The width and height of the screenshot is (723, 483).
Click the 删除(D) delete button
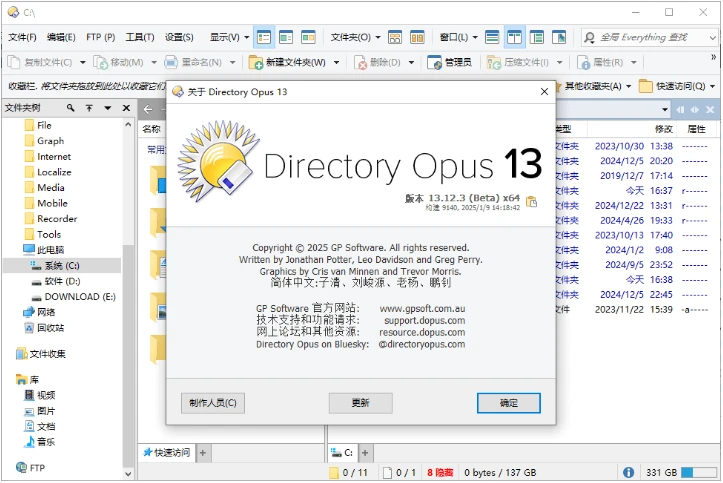pyautogui.click(x=377, y=62)
